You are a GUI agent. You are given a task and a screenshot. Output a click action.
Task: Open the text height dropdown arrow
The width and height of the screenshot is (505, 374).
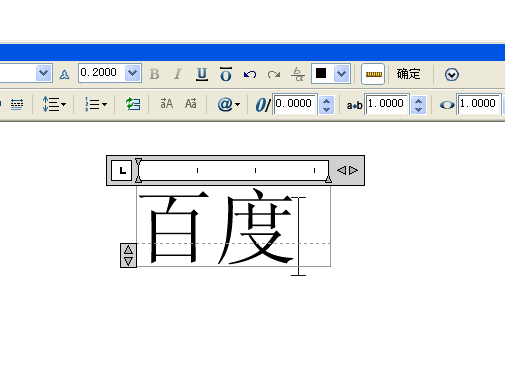click(x=132, y=73)
